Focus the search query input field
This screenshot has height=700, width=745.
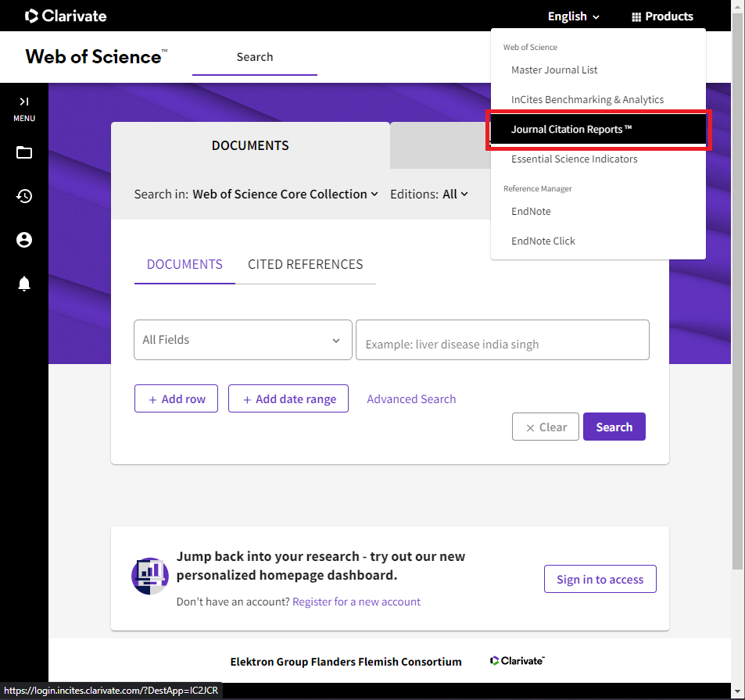[502, 340]
